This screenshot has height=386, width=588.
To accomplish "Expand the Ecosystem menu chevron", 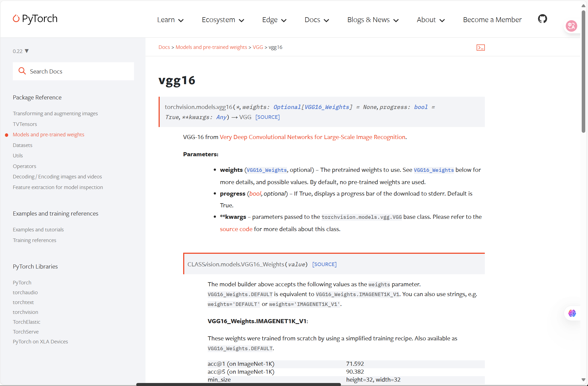I will (x=241, y=20).
